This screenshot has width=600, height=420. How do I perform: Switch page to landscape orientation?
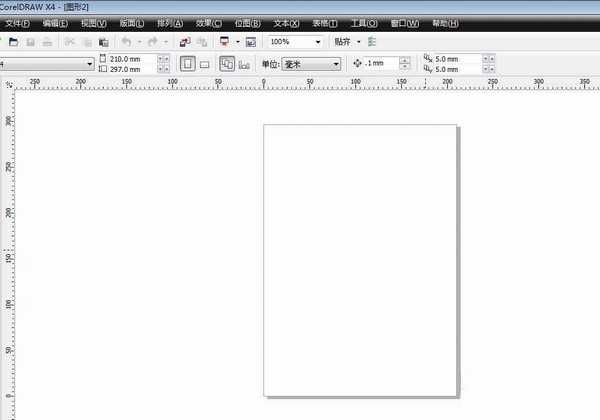click(204, 64)
